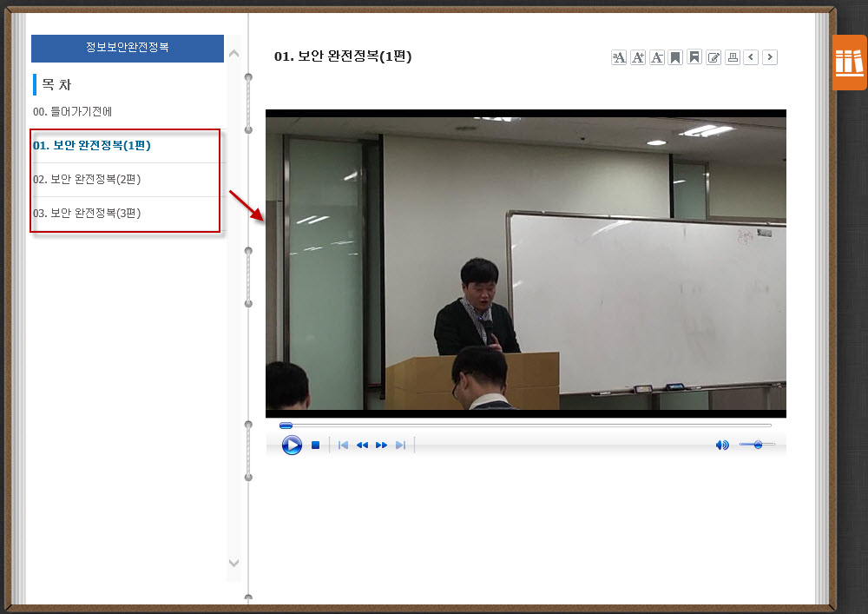Click the video seek bar handle
Screen dimensions: 868x614
[286, 426]
